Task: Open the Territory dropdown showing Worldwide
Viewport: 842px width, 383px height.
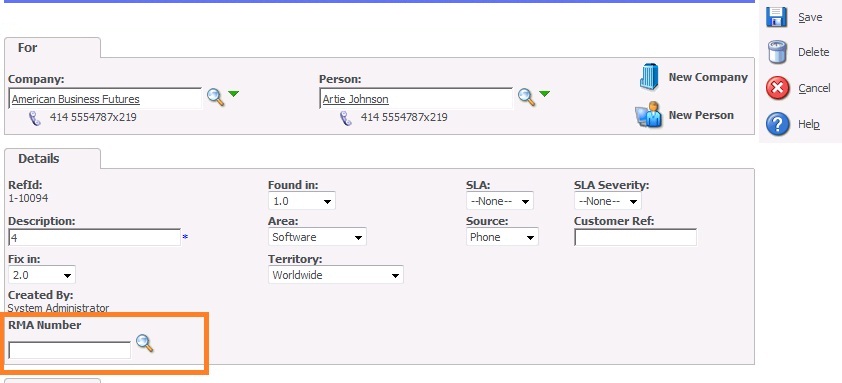Action: (336, 275)
